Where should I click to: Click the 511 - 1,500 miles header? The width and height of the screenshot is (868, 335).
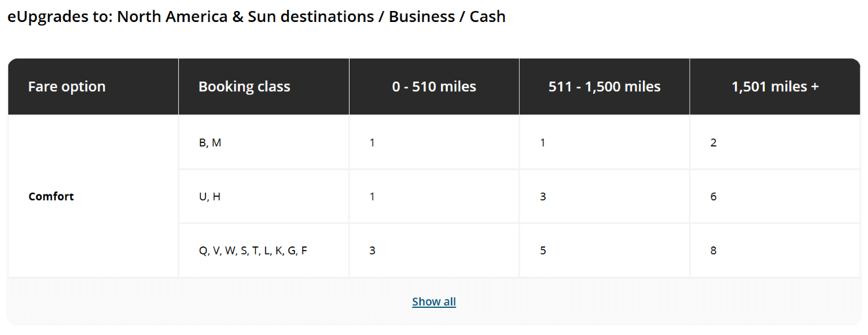tap(604, 86)
